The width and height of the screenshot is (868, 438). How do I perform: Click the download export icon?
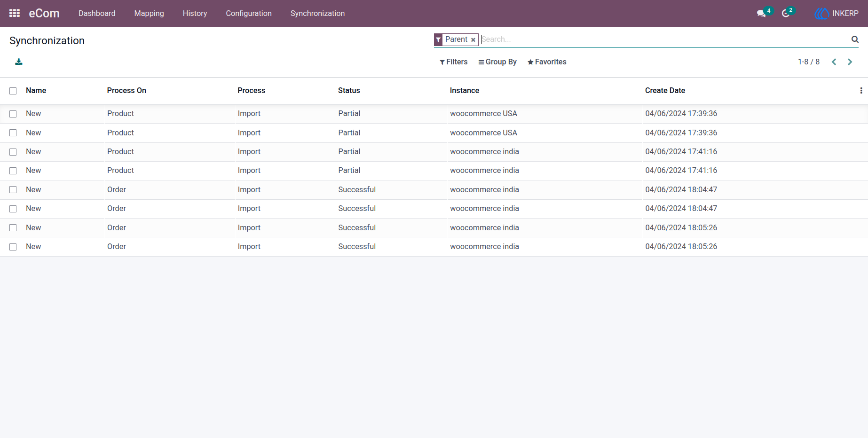(19, 62)
